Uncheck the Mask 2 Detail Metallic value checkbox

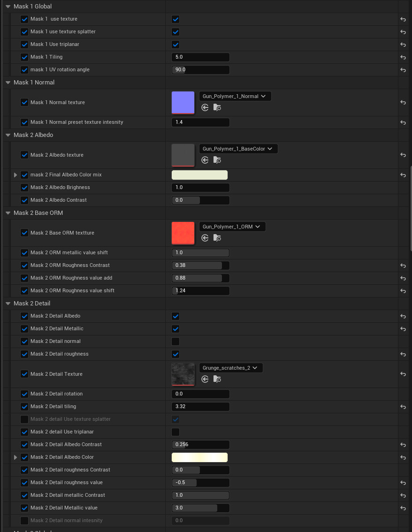point(175,329)
